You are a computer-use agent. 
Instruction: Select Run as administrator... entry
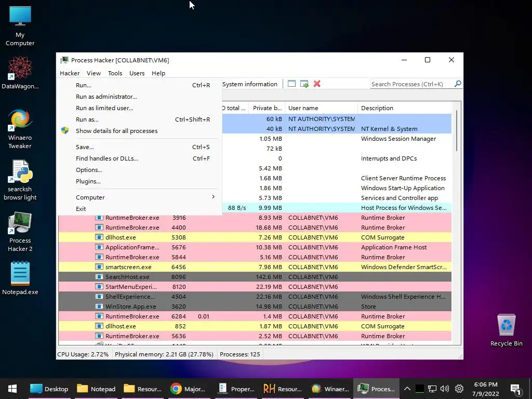coord(139,97)
